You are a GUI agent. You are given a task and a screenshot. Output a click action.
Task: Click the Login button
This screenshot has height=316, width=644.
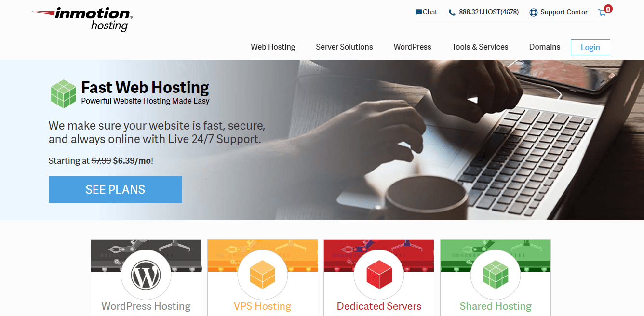click(x=590, y=47)
